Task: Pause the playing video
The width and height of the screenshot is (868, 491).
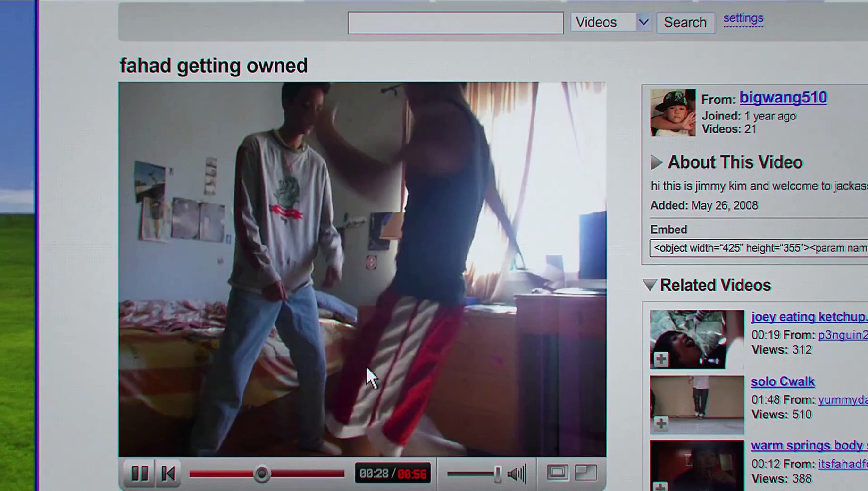Action: click(140, 473)
